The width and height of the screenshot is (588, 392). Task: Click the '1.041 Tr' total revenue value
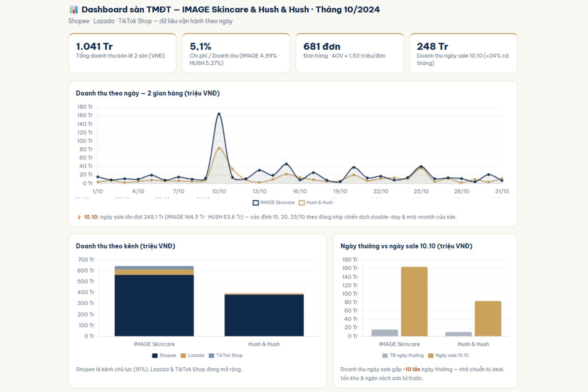point(94,46)
